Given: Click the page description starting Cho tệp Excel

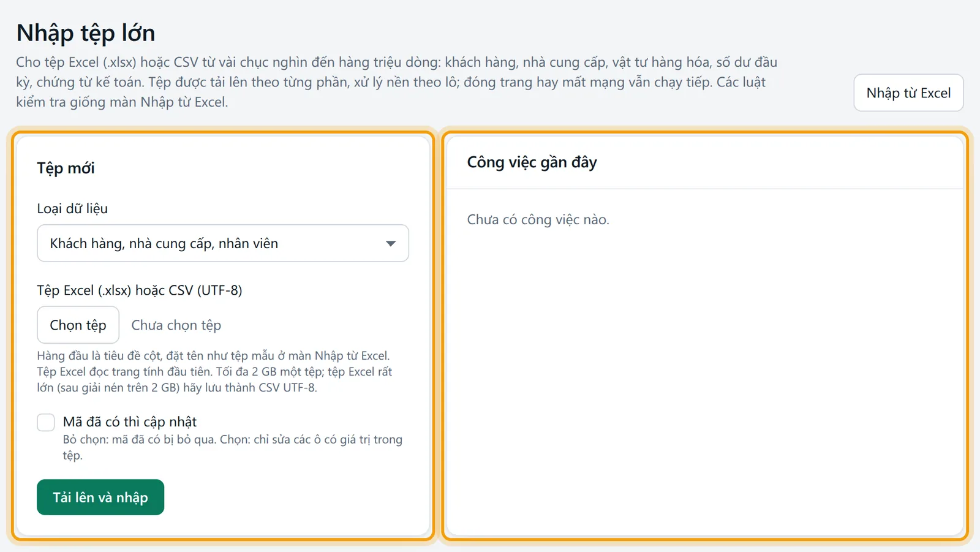Looking at the screenshot, I should 396,82.
